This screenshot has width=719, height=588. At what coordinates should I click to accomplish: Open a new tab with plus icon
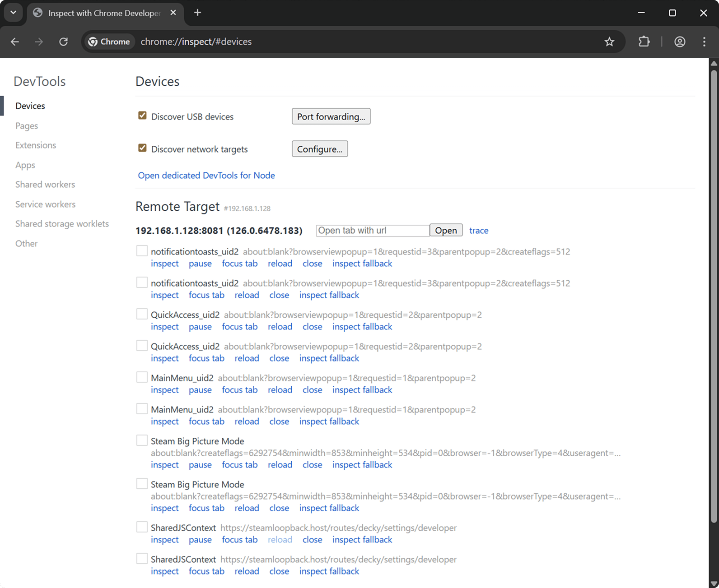tap(197, 13)
